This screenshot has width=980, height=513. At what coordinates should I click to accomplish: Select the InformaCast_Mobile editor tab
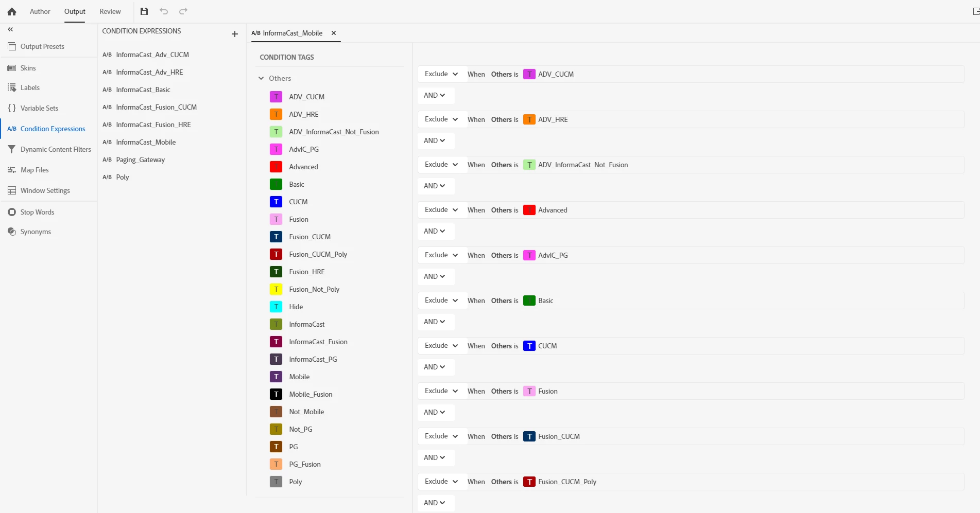point(293,33)
